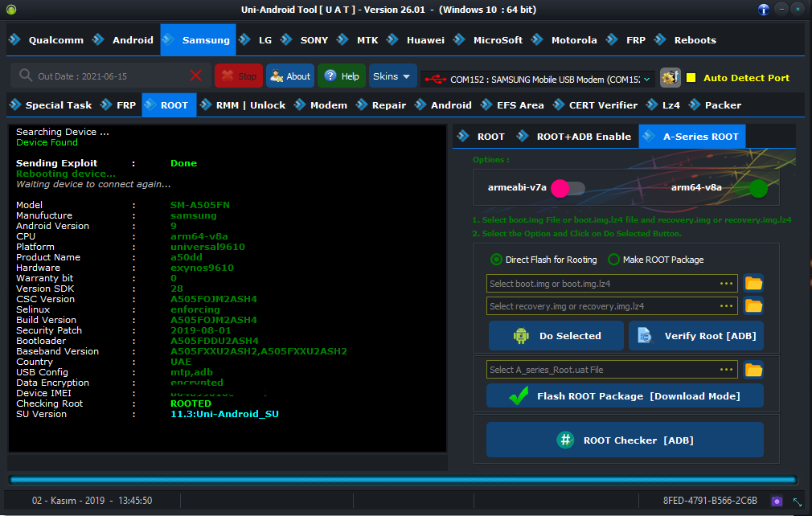Enable the Auto Detect Port checkbox
This screenshot has height=516, width=812.
point(691,78)
